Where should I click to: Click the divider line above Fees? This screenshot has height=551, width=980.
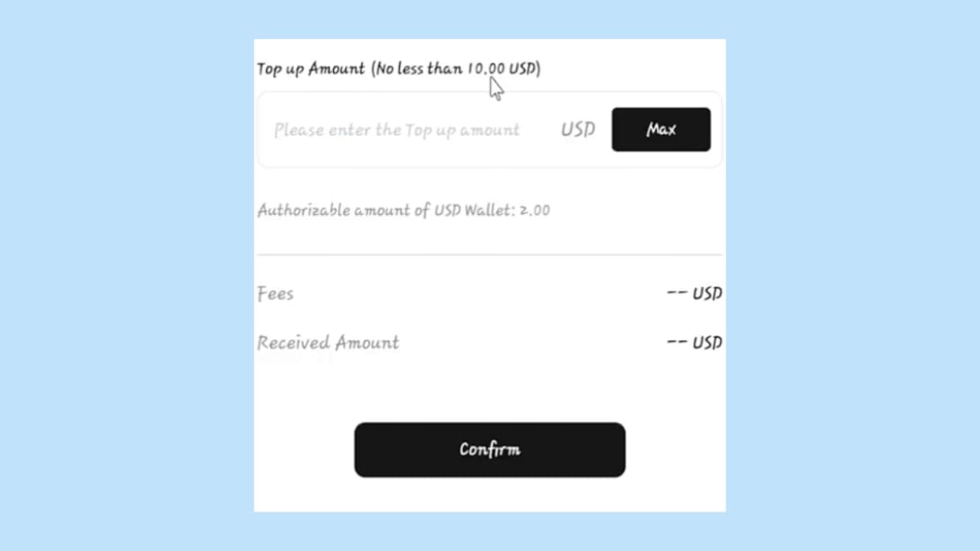[489, 255]
